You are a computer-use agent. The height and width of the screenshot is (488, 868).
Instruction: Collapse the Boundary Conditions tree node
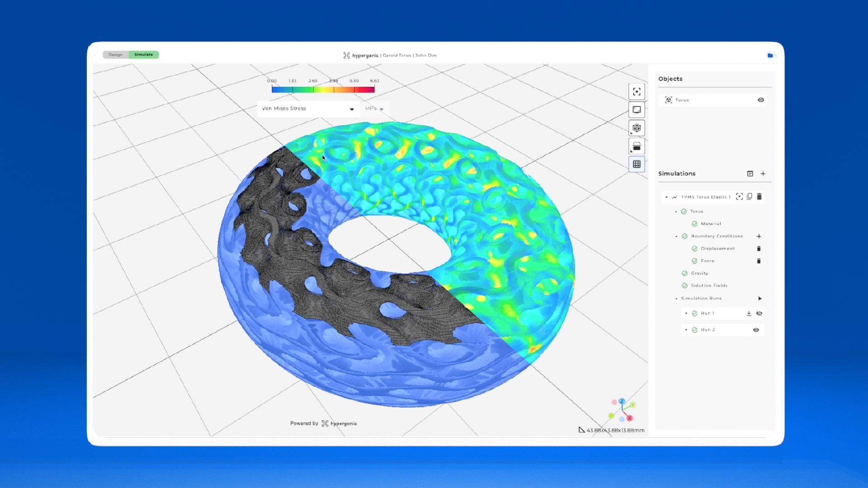(676, 236)
